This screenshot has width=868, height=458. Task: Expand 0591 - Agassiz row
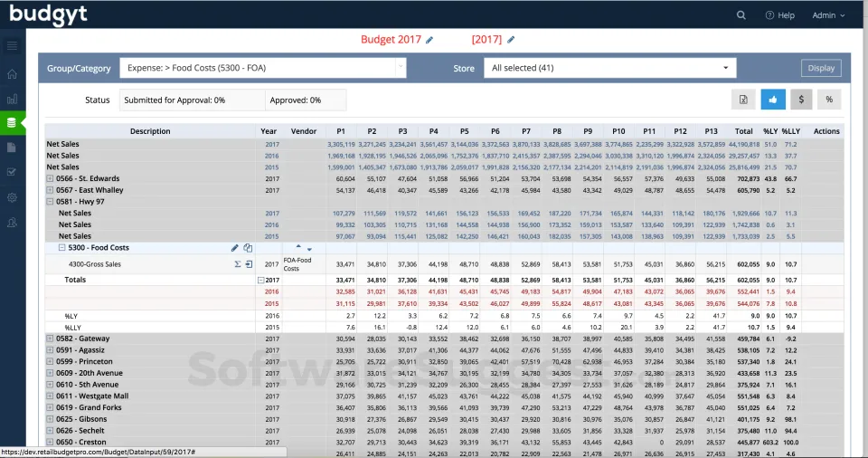[50, 350]
